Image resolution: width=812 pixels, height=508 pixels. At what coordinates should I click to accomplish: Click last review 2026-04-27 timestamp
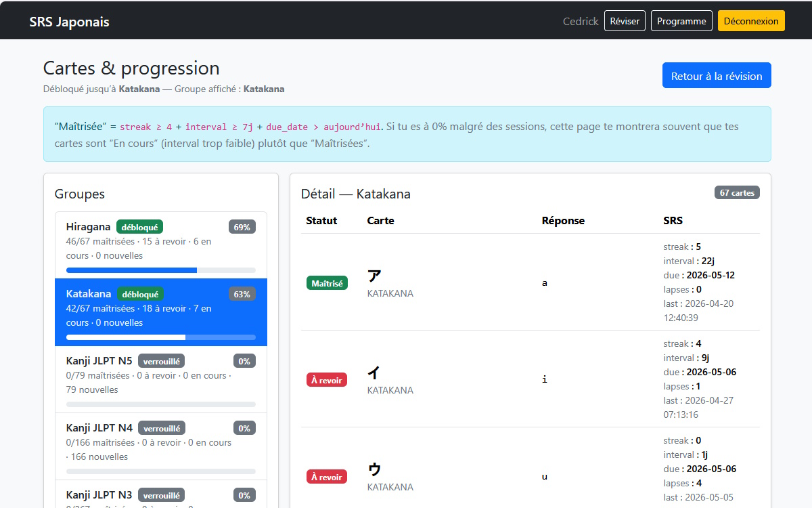698,407
